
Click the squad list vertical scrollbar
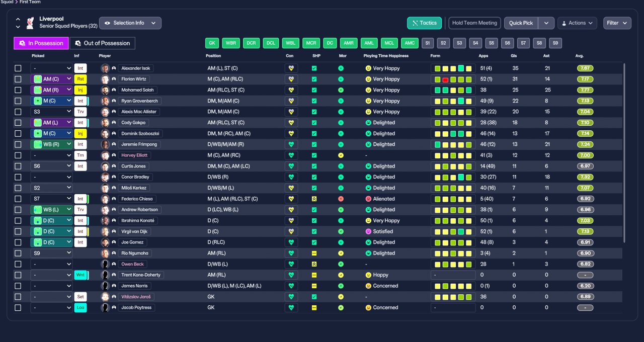[x=624, y=152]
